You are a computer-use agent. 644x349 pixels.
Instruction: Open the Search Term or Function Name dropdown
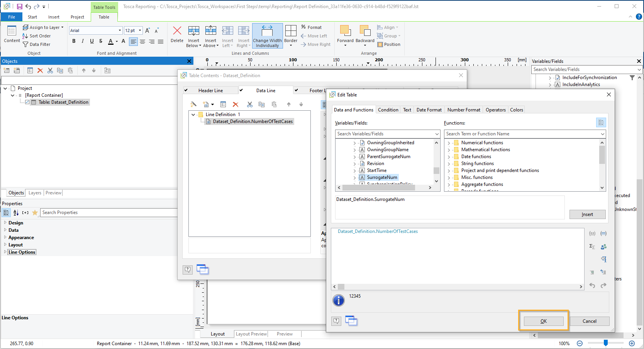pos(602,134)
